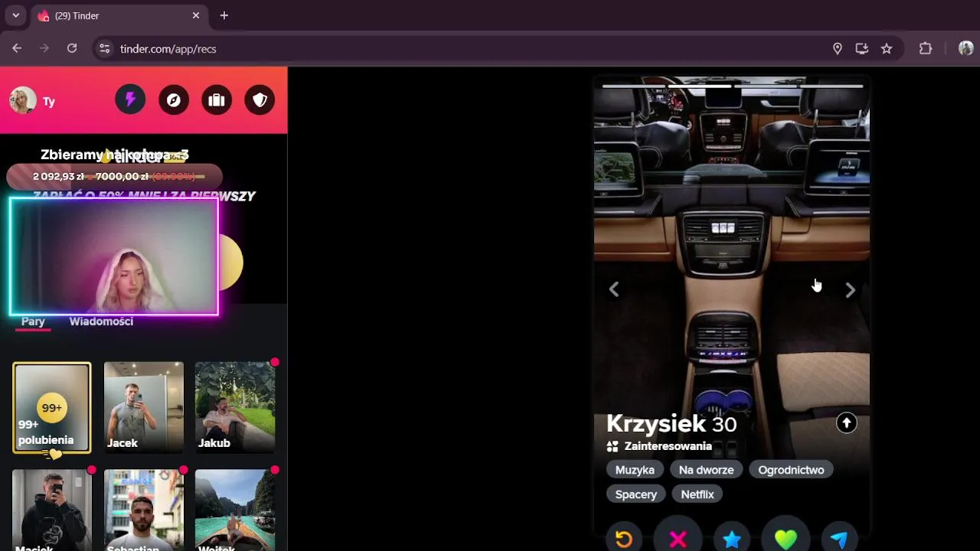Open match Jakub

tap(235, 408)
